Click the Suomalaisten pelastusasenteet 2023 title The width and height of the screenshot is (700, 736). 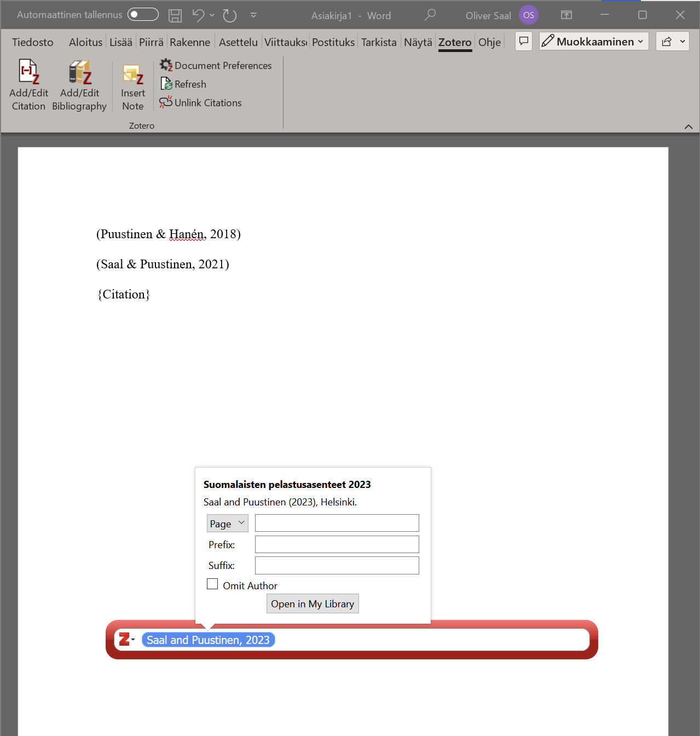pyautogui.click(x=287, y=485)
